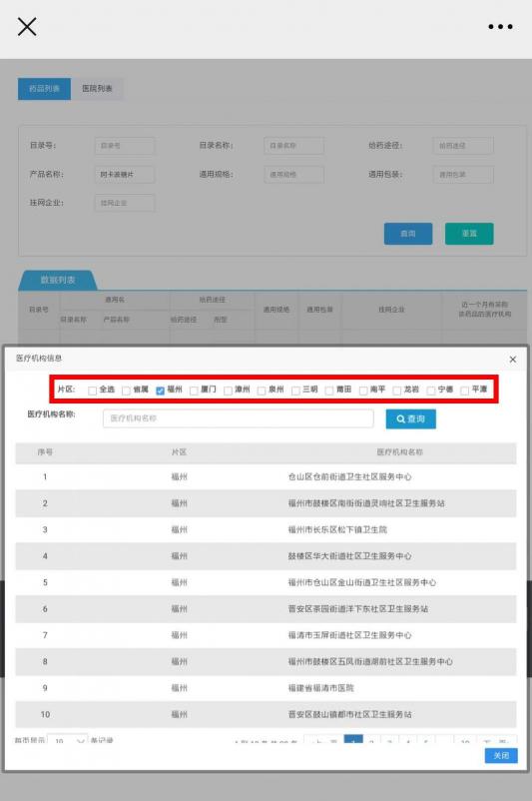Check the 平潭 region checkbox
Screen dimensions: 532x801
pyautogui.click(x=464, y=391)
